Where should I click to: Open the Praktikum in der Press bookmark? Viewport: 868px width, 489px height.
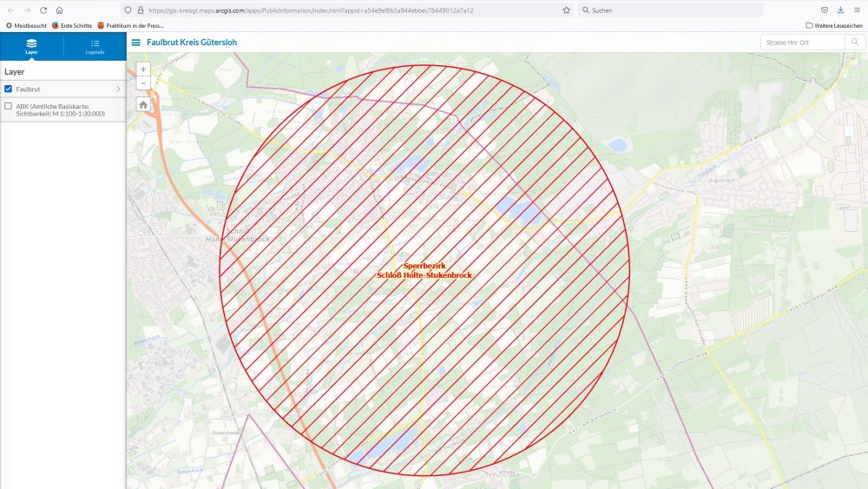pyautogui.click(x=130, y=25)
